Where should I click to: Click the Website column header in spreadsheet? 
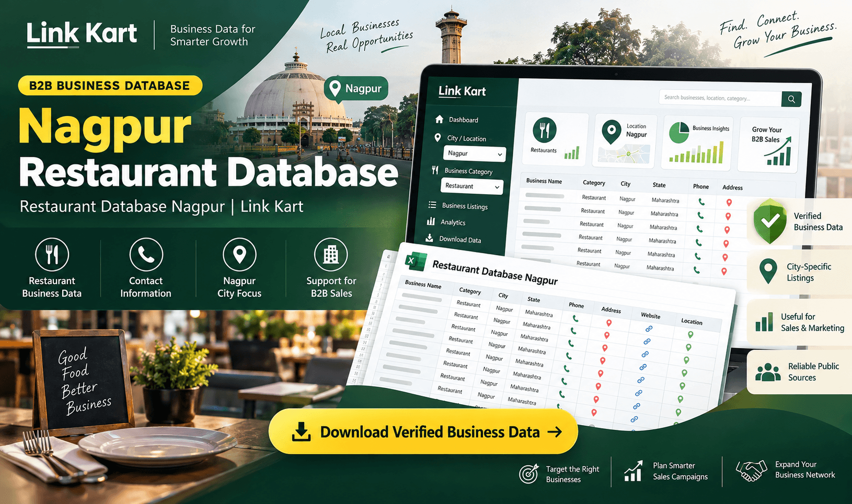click(x=650, y=315)
